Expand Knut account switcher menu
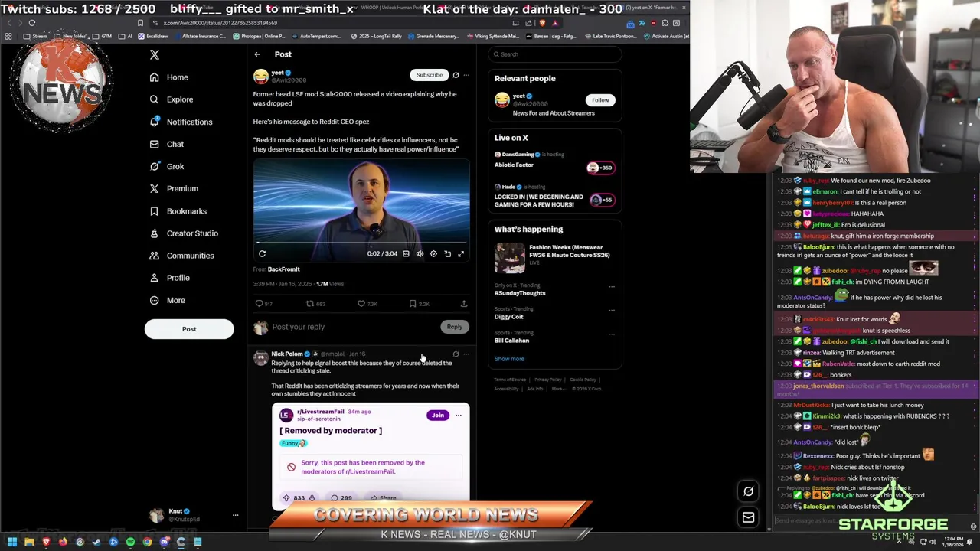 click(235, 516)
